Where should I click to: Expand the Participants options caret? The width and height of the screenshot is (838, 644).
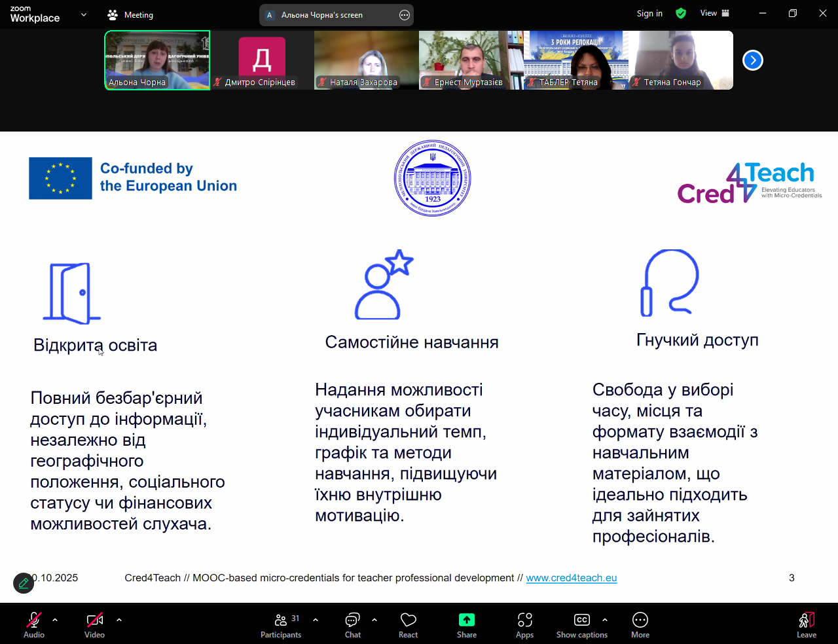(x=316, y=619)
